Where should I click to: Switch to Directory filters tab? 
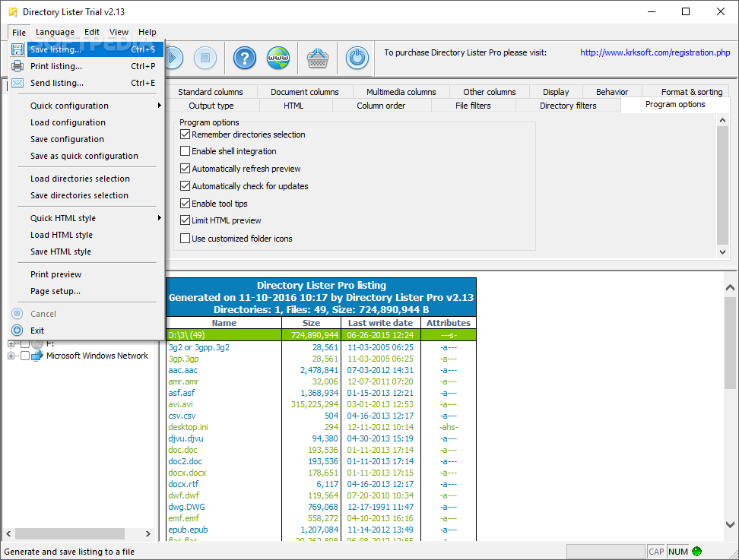click(x=568, y=106)
